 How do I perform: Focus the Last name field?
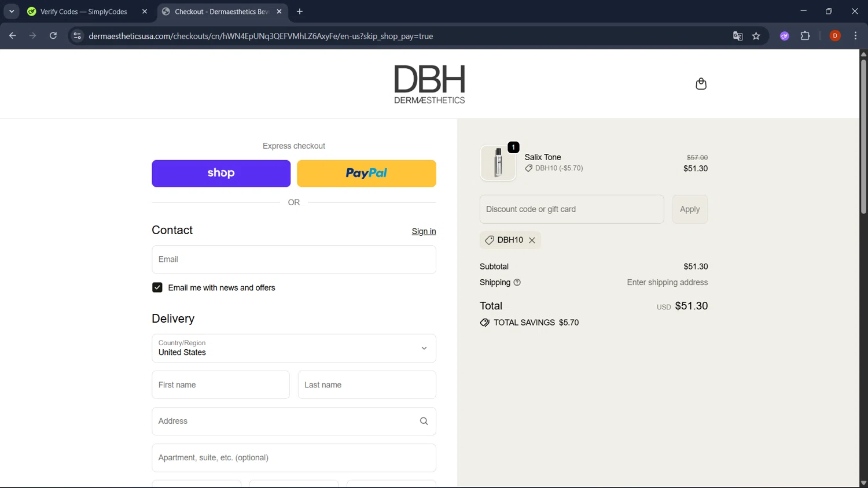tap(367, 385)
